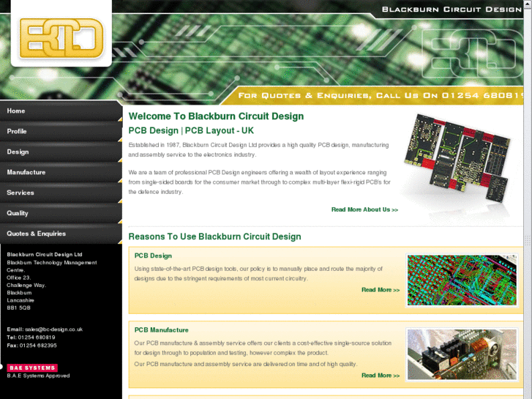Click Blackburn Circuit Design header title
532x399 pixels.
452,10
